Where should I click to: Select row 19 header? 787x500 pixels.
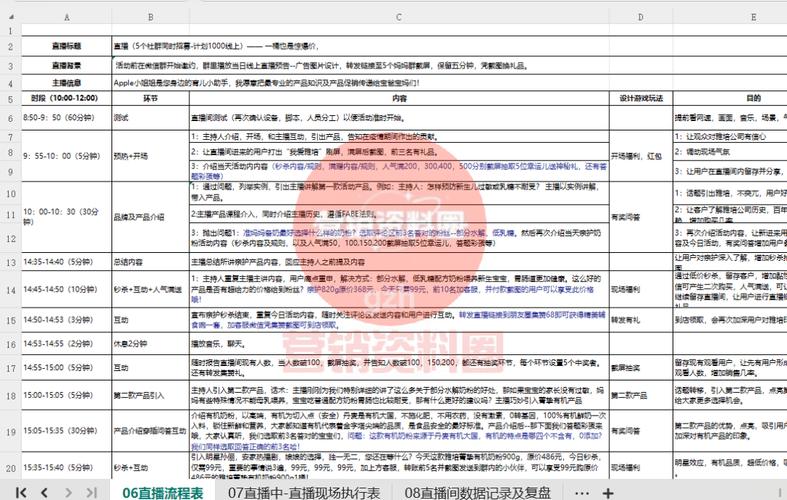pos(11,431)
